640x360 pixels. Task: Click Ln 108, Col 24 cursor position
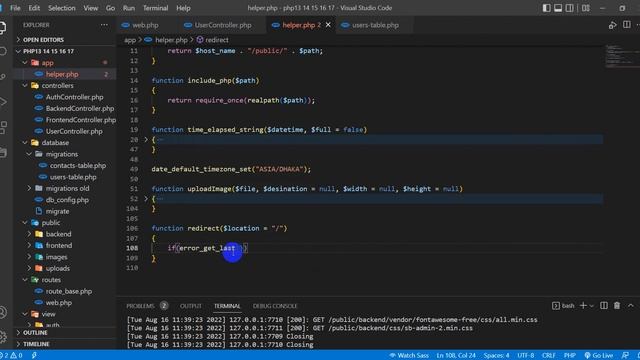(456, 355)
